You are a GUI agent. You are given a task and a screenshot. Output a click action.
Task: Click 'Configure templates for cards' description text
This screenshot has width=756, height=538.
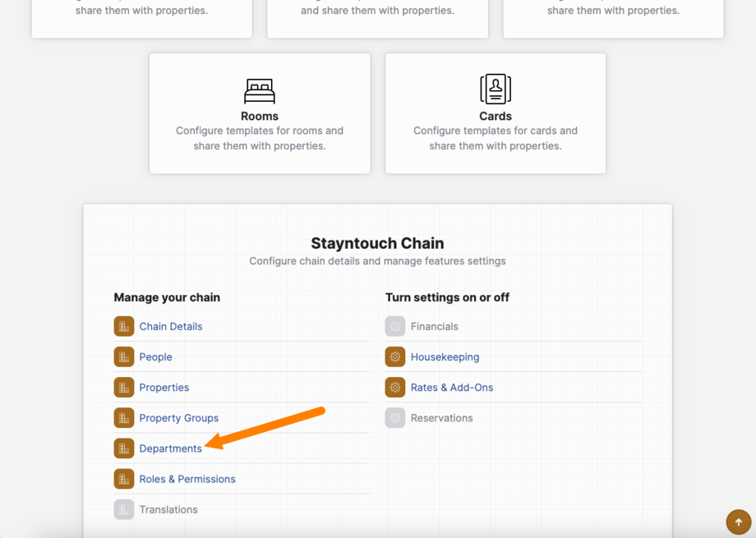[496, 138]
